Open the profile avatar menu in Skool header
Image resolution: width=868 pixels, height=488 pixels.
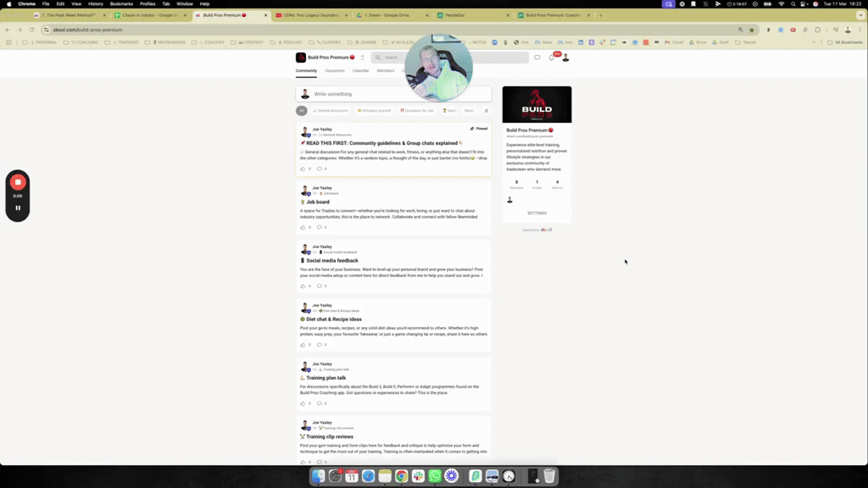[565, 58]
